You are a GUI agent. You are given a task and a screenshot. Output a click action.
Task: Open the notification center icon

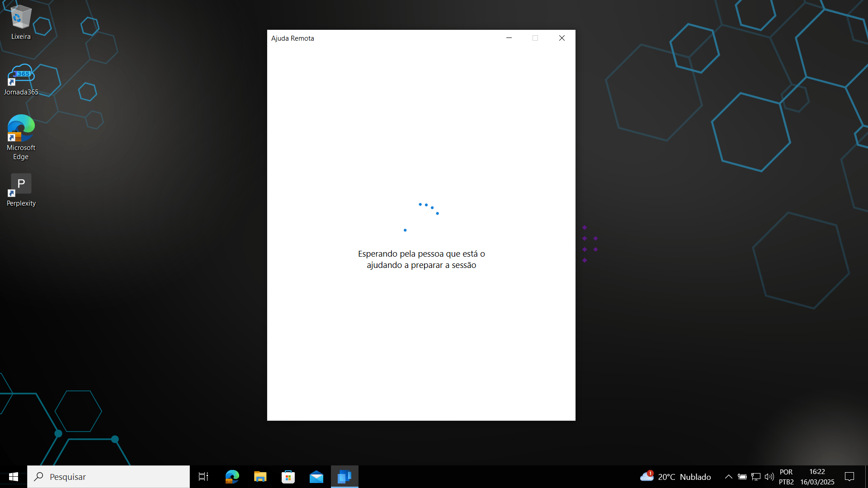(x=849, y=477)
